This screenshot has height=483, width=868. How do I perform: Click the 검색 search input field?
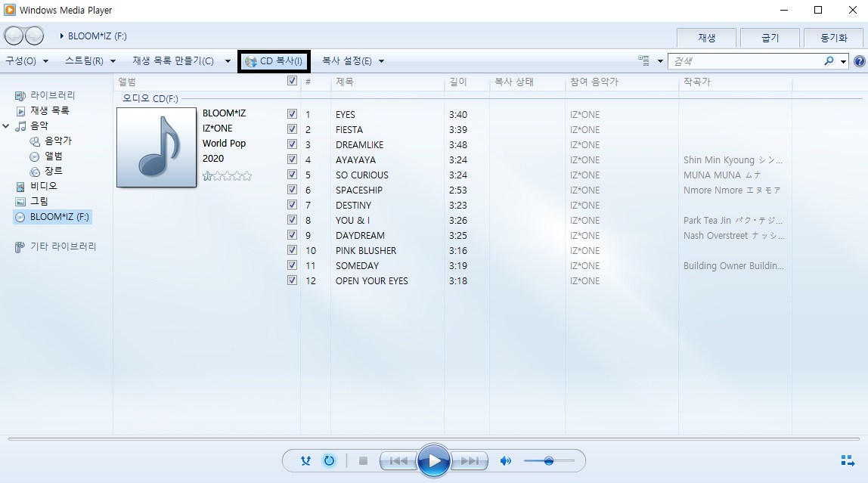pyautogui.click(x=746, y=61)
